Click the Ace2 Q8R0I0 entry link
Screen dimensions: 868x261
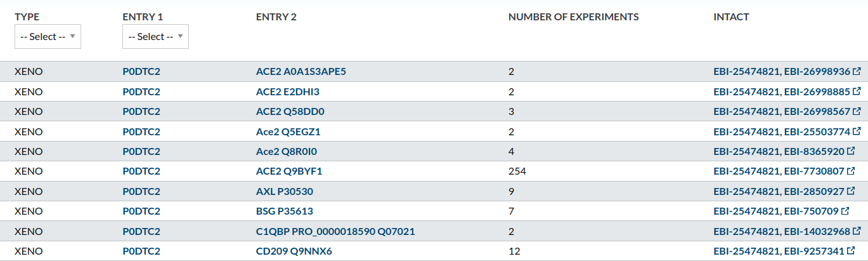coord(286,151)
